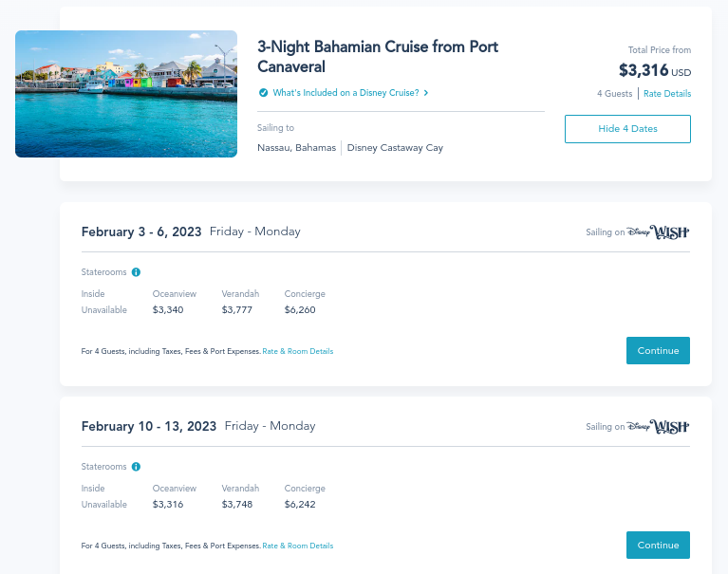Click the Bahamas harbor cruise thumbnail image

pos(126,94)
